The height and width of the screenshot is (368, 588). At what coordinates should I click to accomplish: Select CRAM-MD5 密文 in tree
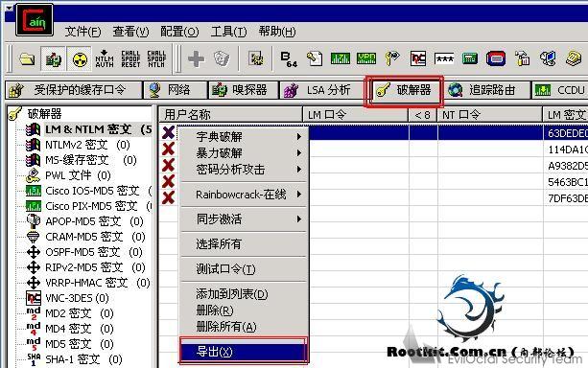pos(95,237)
